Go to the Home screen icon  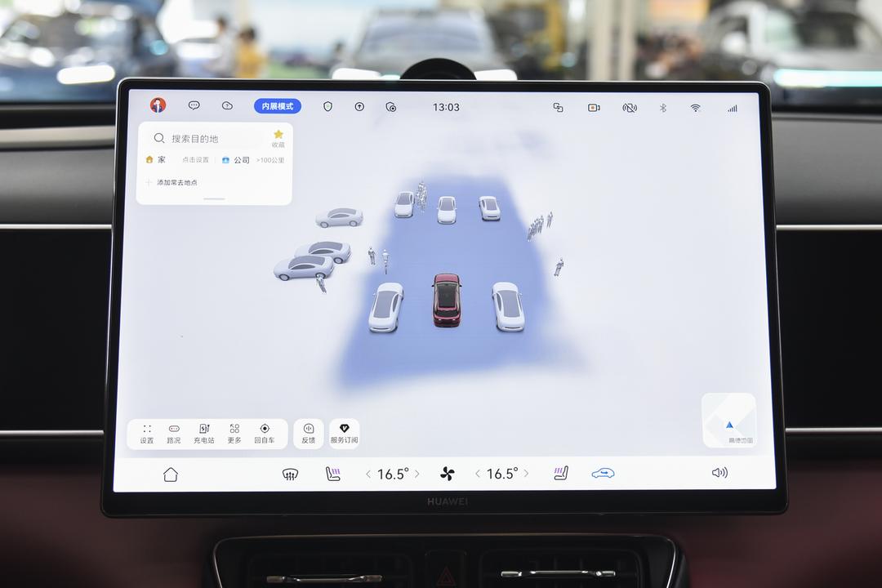(x=171, y=474)
